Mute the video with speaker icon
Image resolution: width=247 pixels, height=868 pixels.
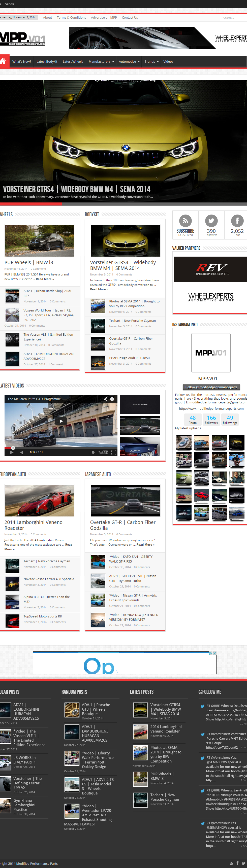click(x=22, y=452)
